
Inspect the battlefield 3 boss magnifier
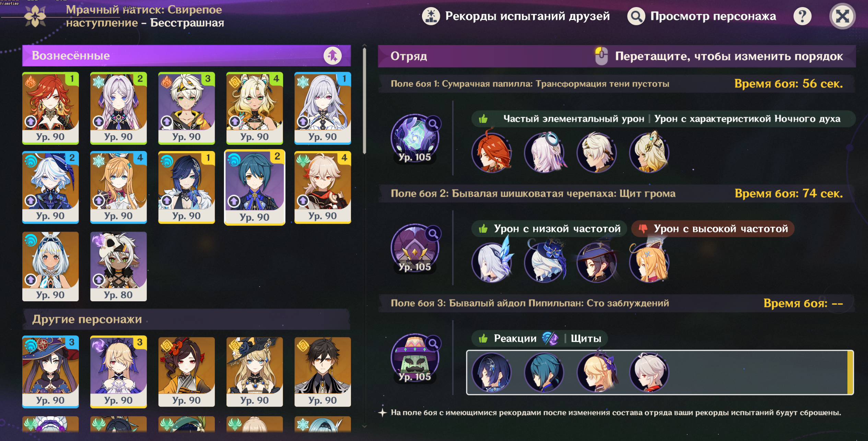click(433, 343)
